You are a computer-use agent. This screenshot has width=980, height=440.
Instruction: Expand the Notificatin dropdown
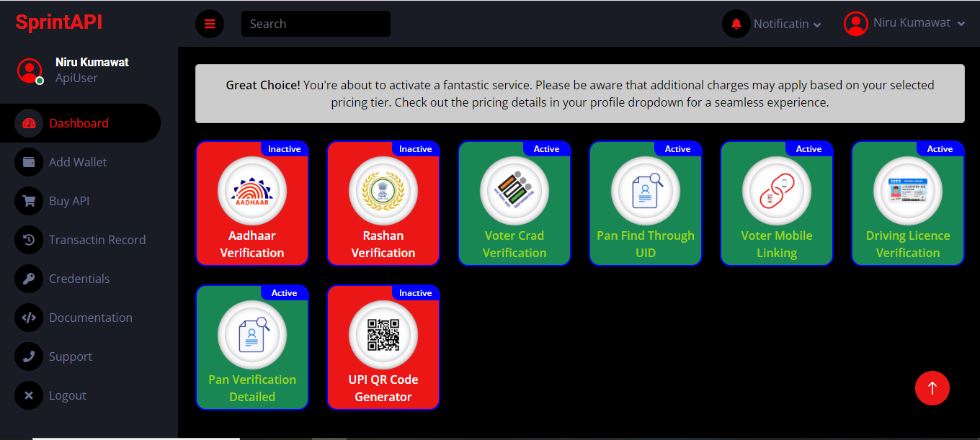[x=785, y=23]
